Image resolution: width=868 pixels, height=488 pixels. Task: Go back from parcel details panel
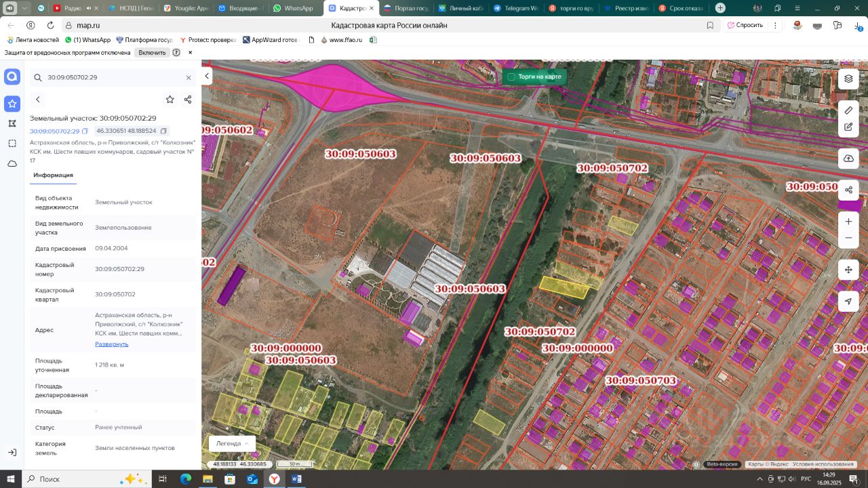click(x=38, y=100)
